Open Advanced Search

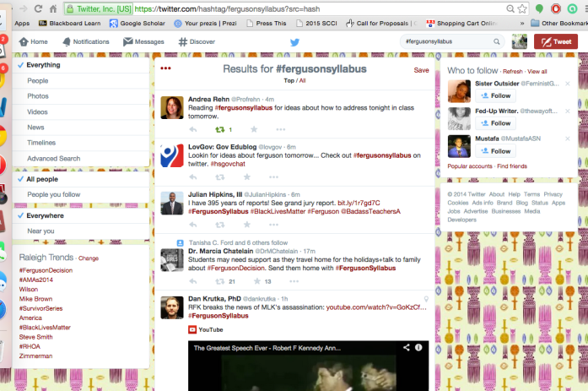81,159
